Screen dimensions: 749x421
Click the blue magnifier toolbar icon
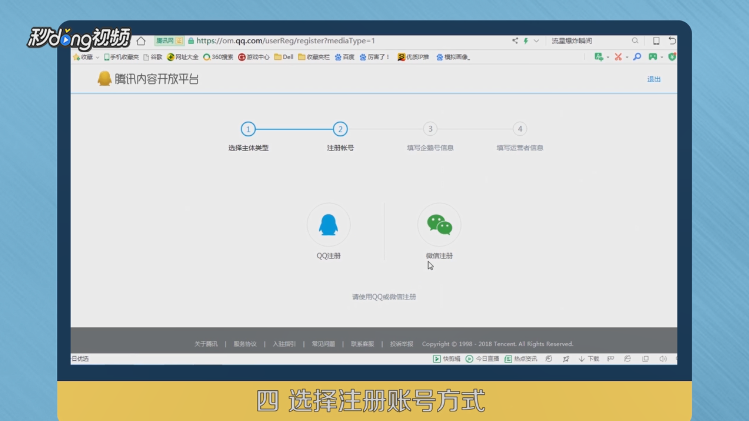(x=637, y=57)
